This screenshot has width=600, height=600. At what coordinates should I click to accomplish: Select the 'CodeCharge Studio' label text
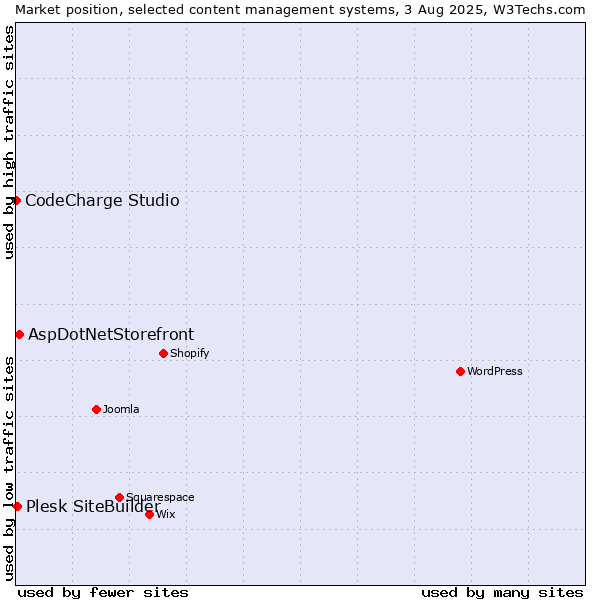102,201
